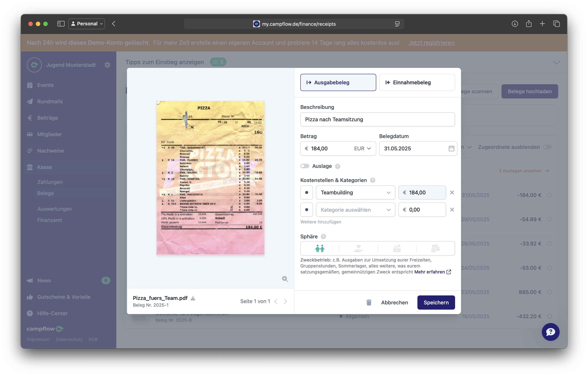Select the Ausgabebeleg tab

click(x=338, y=83)
